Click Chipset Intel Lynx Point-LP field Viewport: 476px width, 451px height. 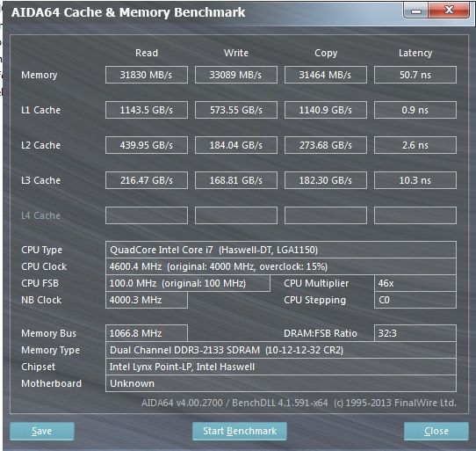coord(281,367)
